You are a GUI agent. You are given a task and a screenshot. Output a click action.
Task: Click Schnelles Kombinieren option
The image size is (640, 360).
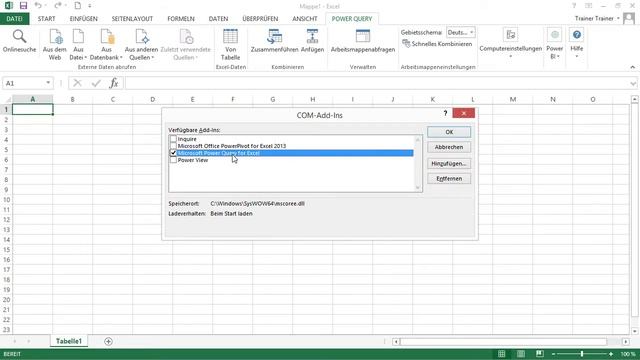tap(437, 44)
